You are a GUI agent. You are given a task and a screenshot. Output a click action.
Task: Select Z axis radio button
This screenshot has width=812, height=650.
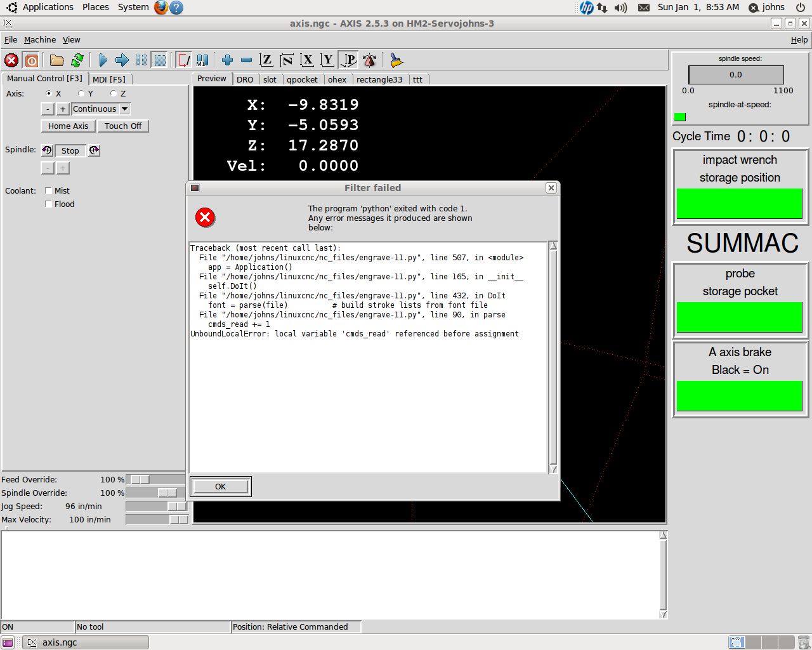point(114,93)
